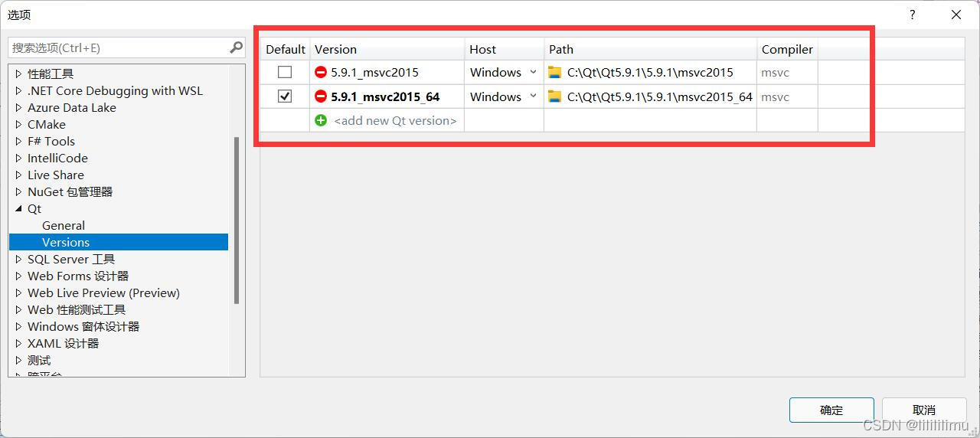Select version name 5.9.1_msvc2015_64
This screenshot has width=980, height=438.
coord(385,96)
